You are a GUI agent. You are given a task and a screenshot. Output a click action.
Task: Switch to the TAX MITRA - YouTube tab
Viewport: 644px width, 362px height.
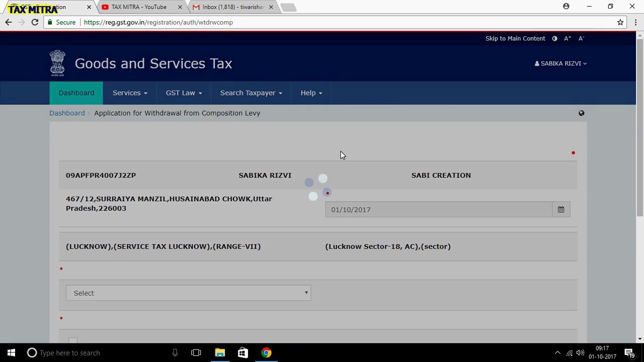139,7
